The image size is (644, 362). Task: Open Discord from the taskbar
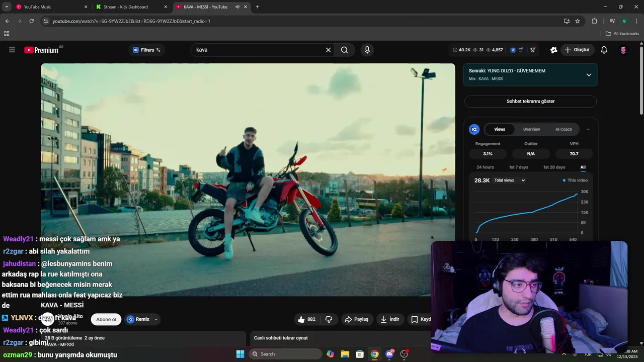click(x=389, y=354)
